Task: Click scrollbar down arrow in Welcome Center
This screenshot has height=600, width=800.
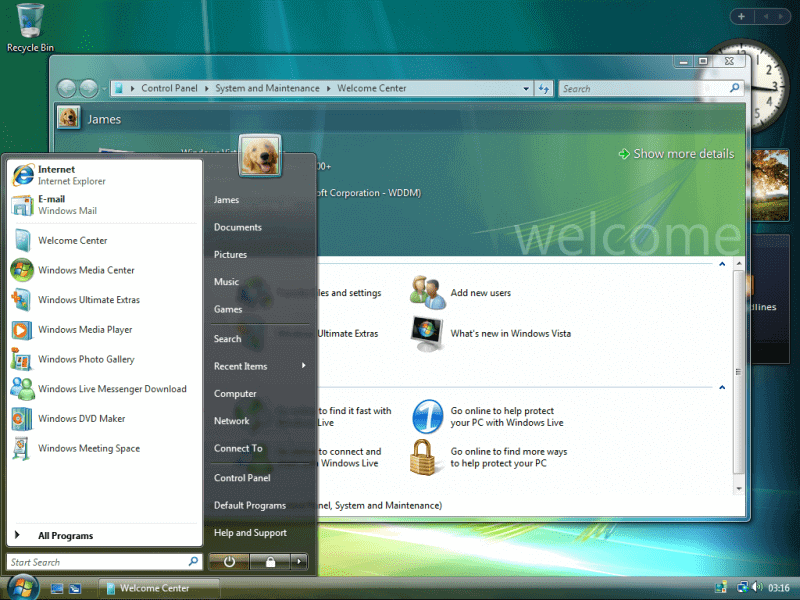Action: pyautogui.click(x=739, y=488)
